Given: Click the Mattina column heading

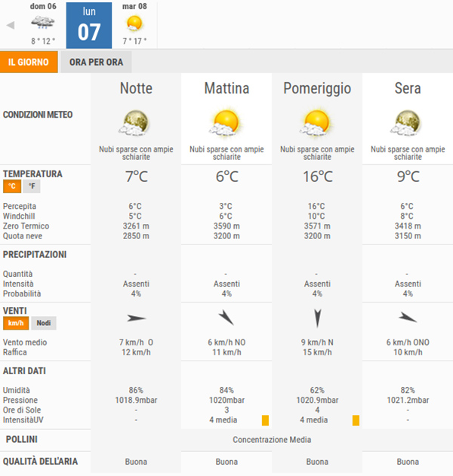Looking at the screenshot, I should tap(226, 88).
